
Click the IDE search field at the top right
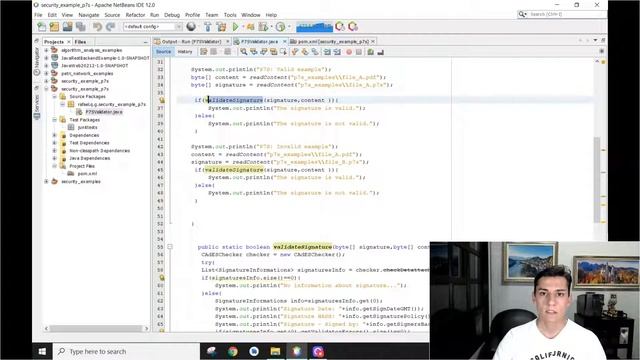click(562, 14)
